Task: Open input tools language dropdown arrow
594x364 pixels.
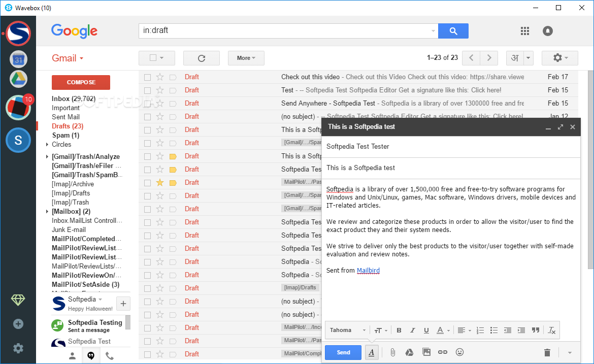Action: 528,58
